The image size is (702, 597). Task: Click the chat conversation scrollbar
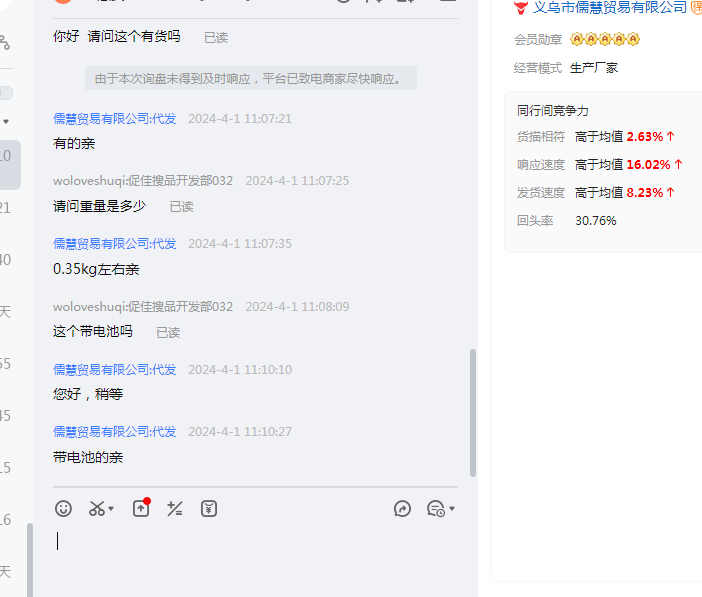click(x=473, y=412)
